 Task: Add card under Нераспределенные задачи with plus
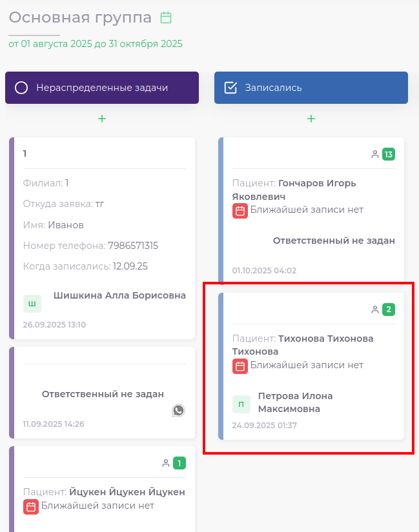(102, 119)
